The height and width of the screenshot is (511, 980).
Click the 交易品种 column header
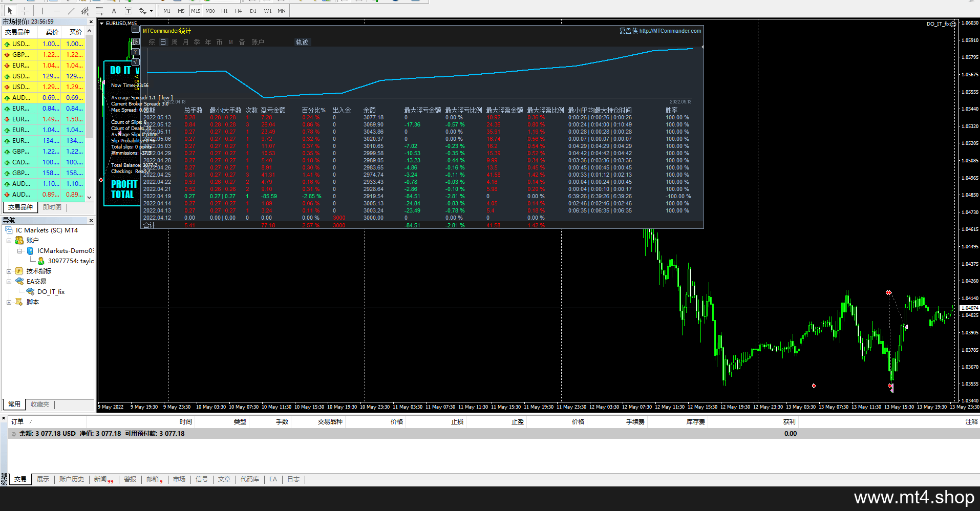pos(19,32)
